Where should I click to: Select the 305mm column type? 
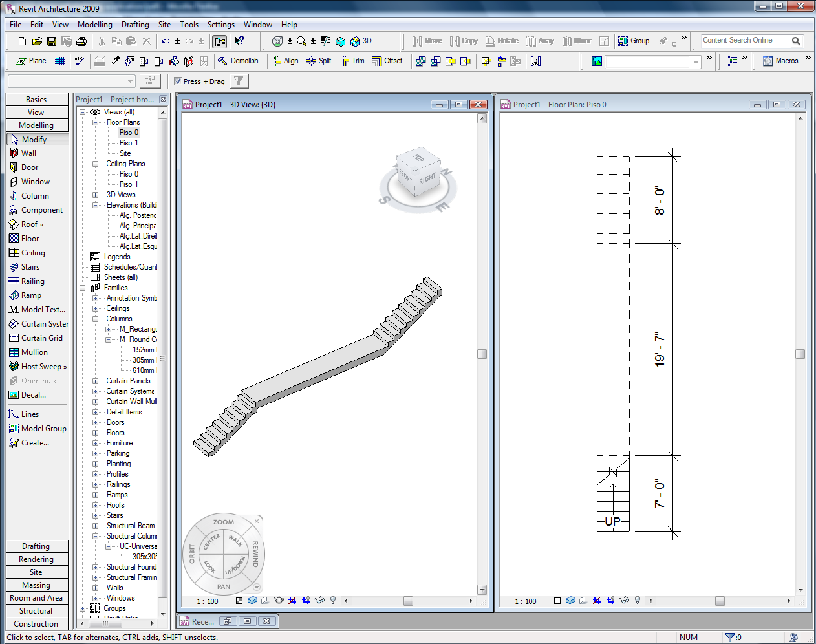click(143, 360)
